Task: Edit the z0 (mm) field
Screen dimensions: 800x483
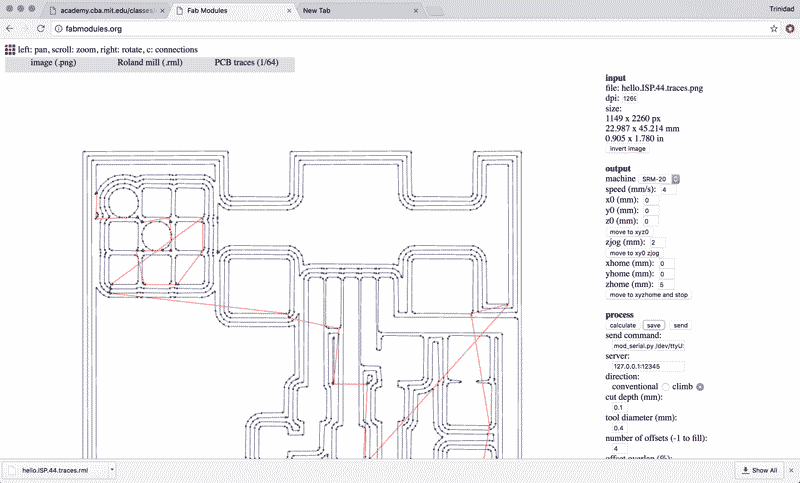Action: [x=650, y=221]
